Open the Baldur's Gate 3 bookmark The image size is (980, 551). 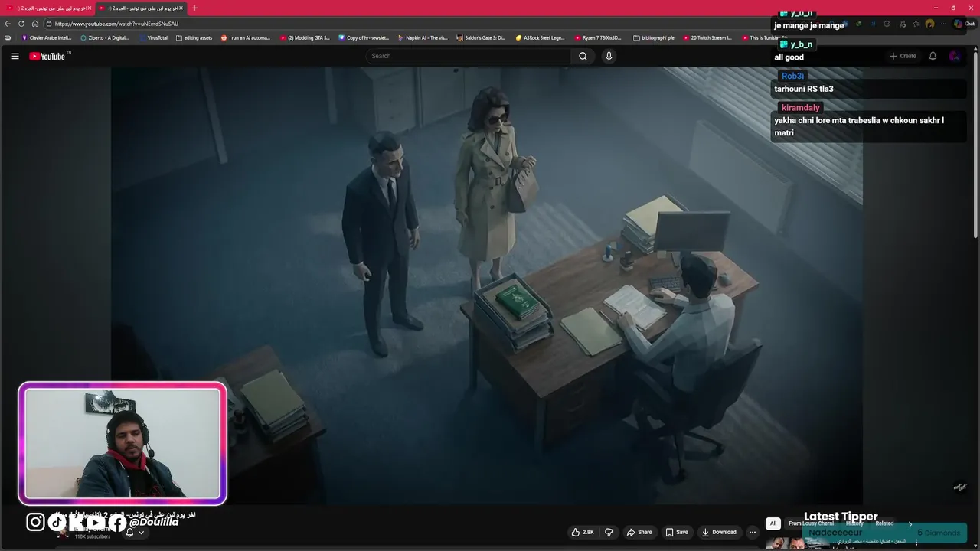pyautogui.click(x=481, y=37)
